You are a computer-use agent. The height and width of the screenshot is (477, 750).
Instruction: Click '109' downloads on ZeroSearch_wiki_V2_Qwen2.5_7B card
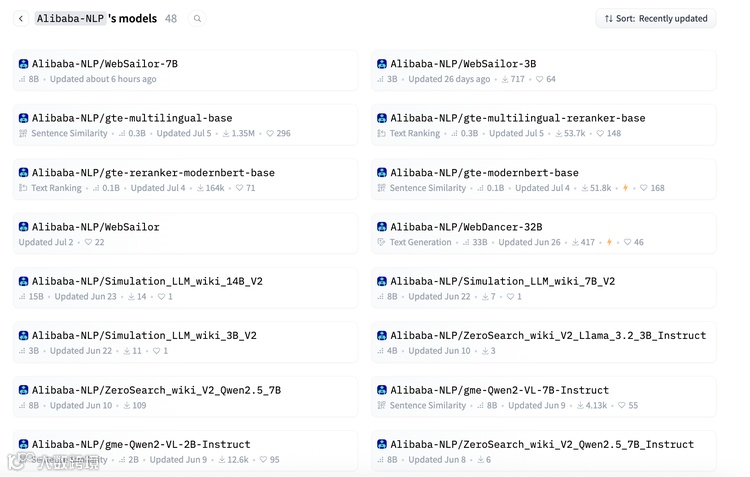coord(139,405)
